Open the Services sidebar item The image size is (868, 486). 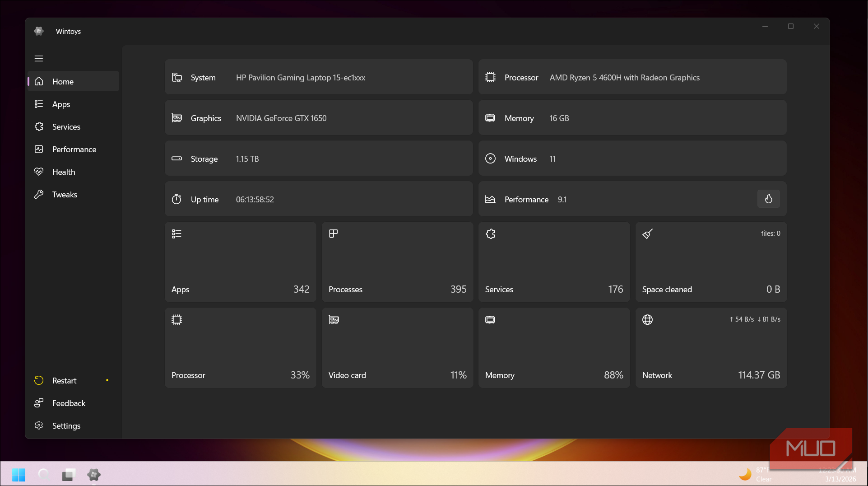pos(73,126)
